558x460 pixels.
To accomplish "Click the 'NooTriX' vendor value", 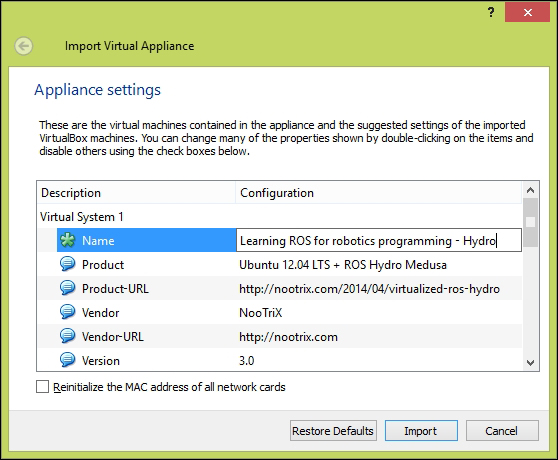I will tap(260, 313).
